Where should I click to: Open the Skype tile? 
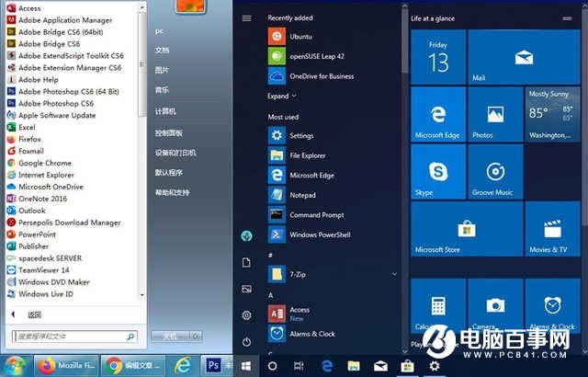[x=437, y=172]
